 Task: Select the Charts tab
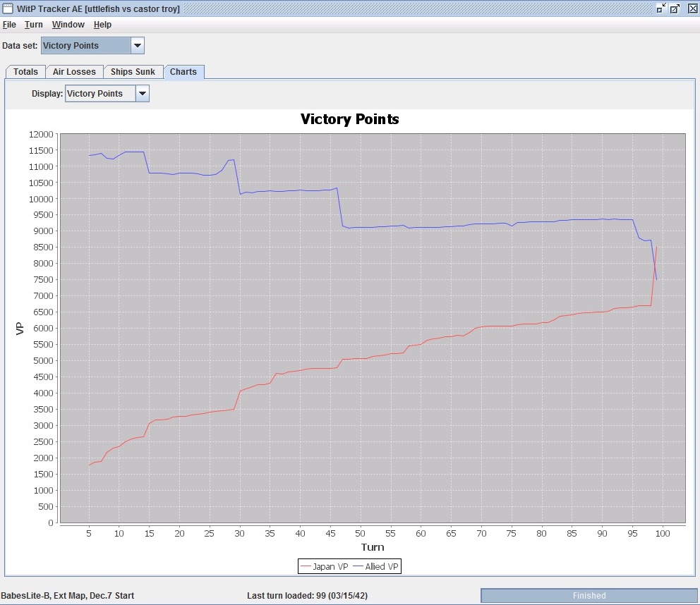pos(183,72)
